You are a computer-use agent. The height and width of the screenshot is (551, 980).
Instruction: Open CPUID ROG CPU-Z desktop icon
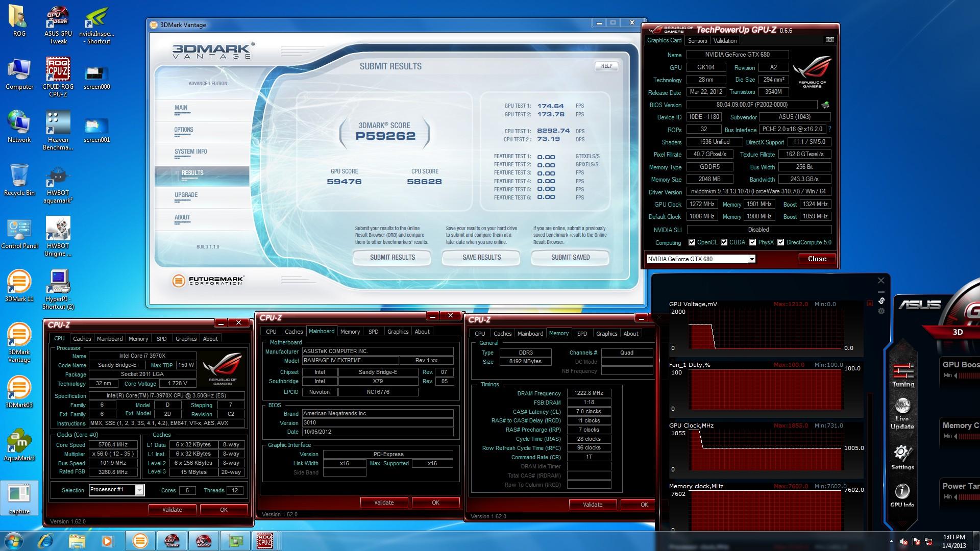[x=58, y=77]
